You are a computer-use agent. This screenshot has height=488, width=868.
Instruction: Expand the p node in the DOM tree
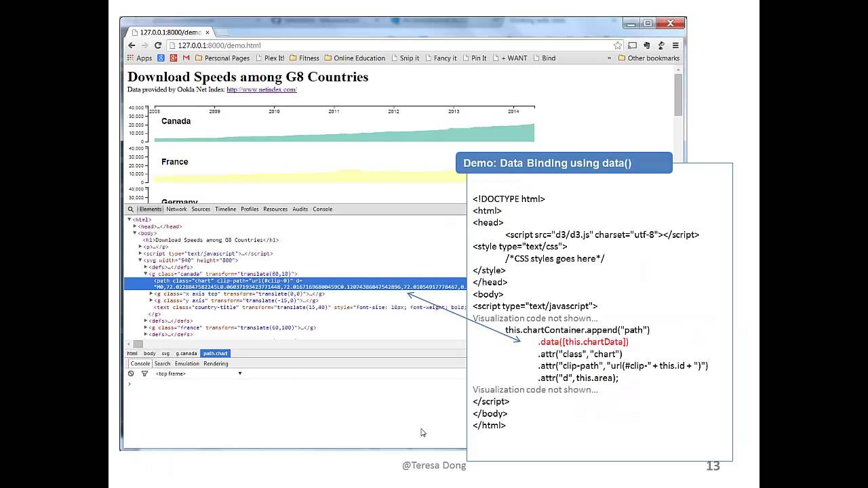140,247
